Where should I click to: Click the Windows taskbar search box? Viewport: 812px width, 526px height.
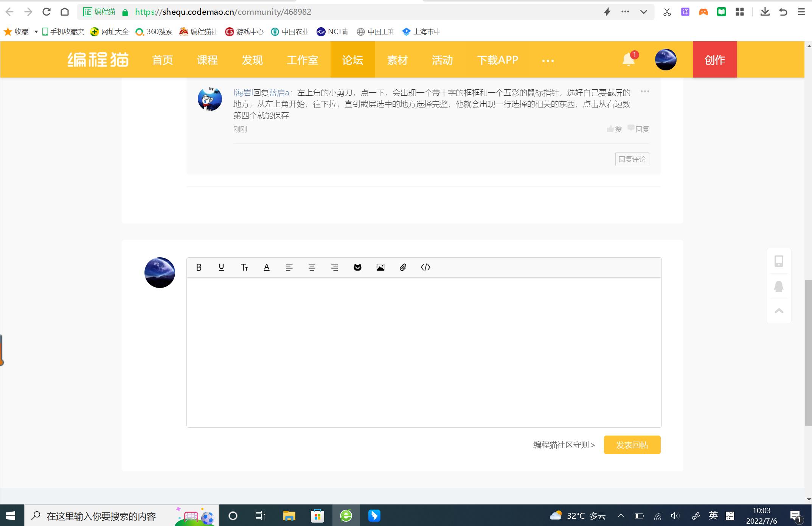[x=122, y=515]
